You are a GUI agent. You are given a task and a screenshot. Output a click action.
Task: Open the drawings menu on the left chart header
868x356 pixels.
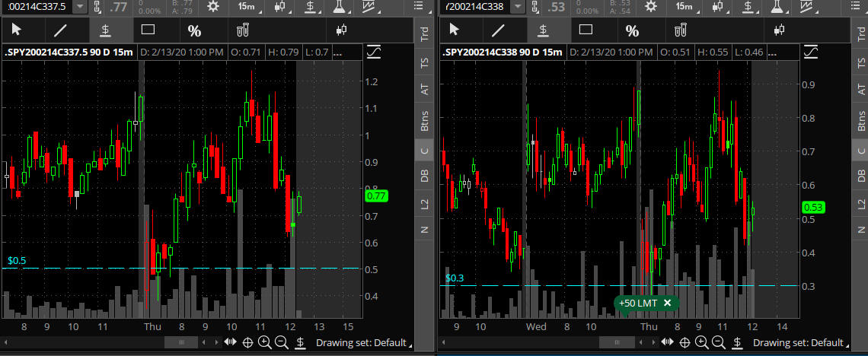pyautogui.click(x=313, y=7)
